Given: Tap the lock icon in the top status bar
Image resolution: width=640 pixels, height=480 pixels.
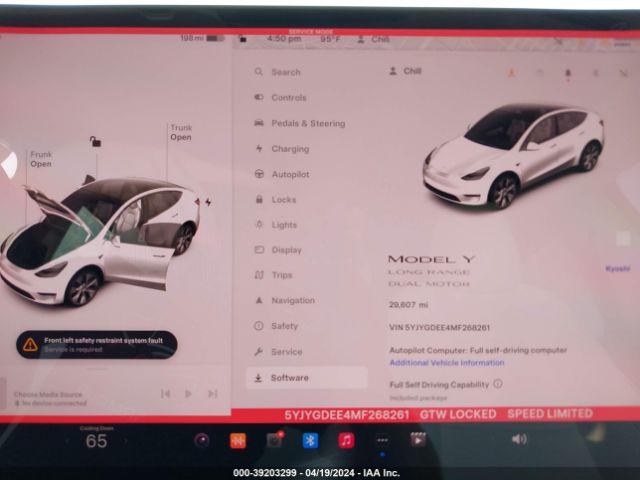Looking at the screenshot, I should pyautogui.click(x=242, y=39).
